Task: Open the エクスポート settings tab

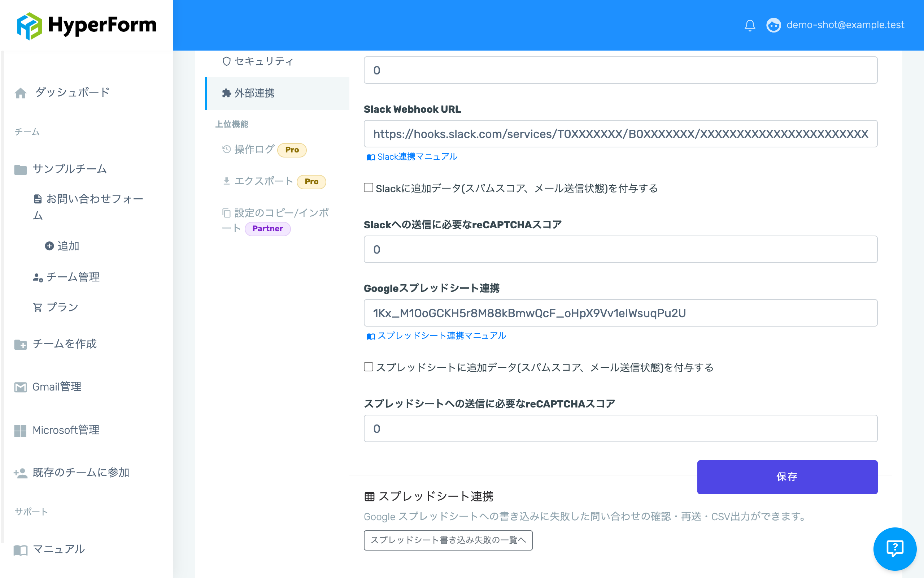Action: (x=258, y=181)
